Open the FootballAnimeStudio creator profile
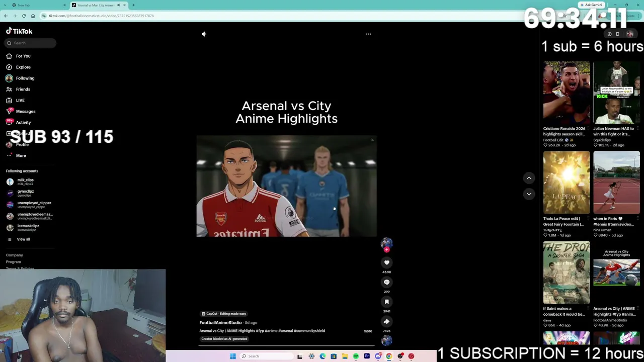The height and width of the screenshot is (362, 644). click(x=220, y=323)
